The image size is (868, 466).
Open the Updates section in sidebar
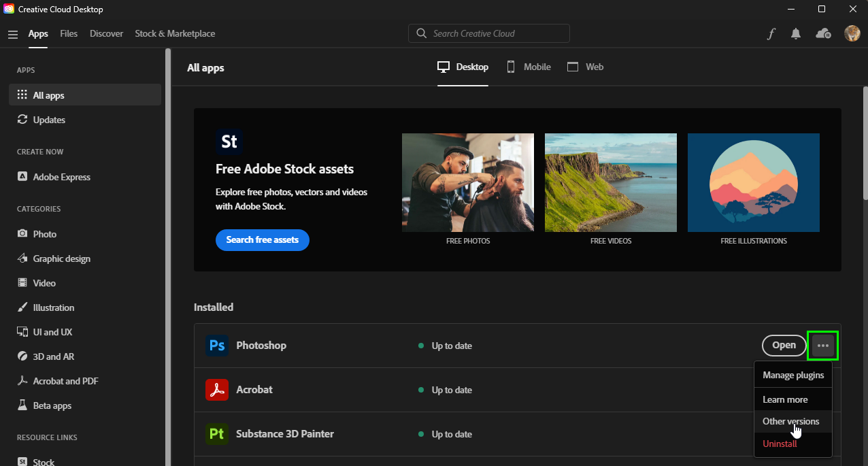click(x=48, y=120)
